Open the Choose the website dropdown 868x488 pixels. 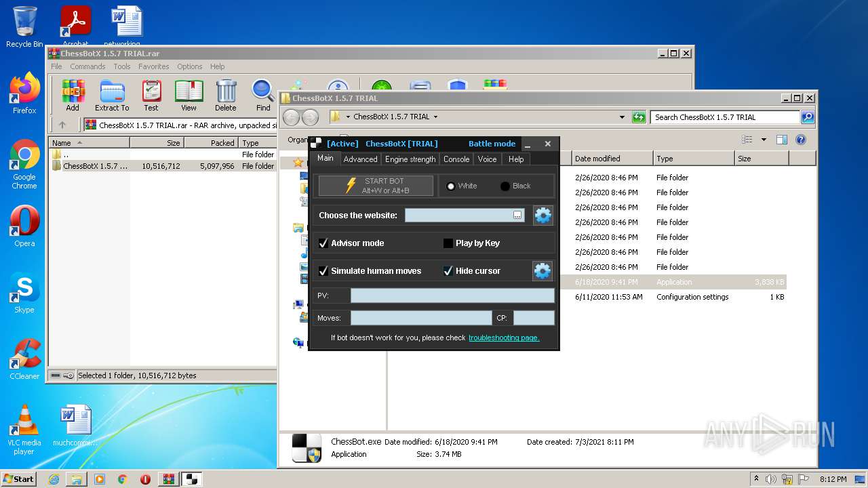[x=517, y=215]
